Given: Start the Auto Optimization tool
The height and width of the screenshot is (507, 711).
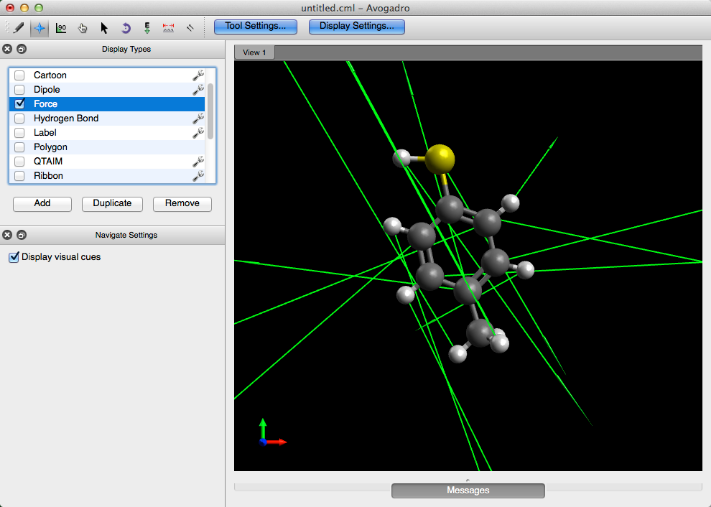Looking at the screenshot, I should [147, 27].
